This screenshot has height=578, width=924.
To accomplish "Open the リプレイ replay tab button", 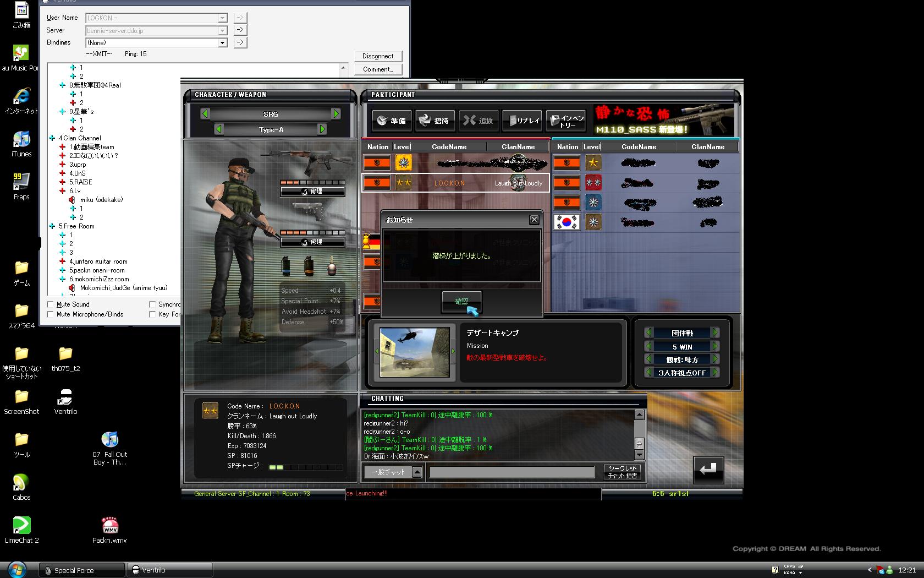I will point(522,121).
